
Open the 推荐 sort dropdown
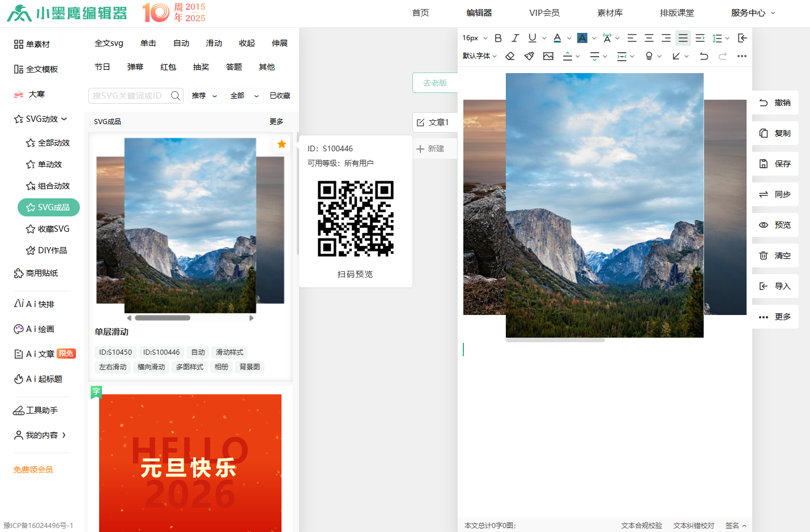204,96
